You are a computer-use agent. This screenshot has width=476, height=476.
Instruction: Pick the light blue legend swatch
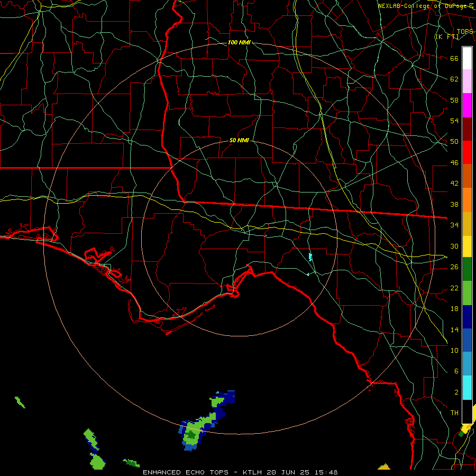click(x=467, y=364)
